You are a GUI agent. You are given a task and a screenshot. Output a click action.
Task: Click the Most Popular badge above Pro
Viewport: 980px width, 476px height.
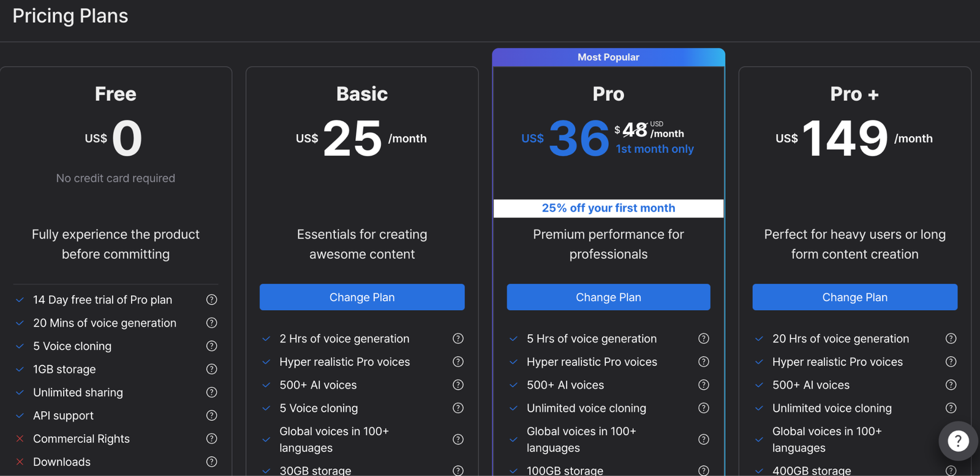[608, 57]
